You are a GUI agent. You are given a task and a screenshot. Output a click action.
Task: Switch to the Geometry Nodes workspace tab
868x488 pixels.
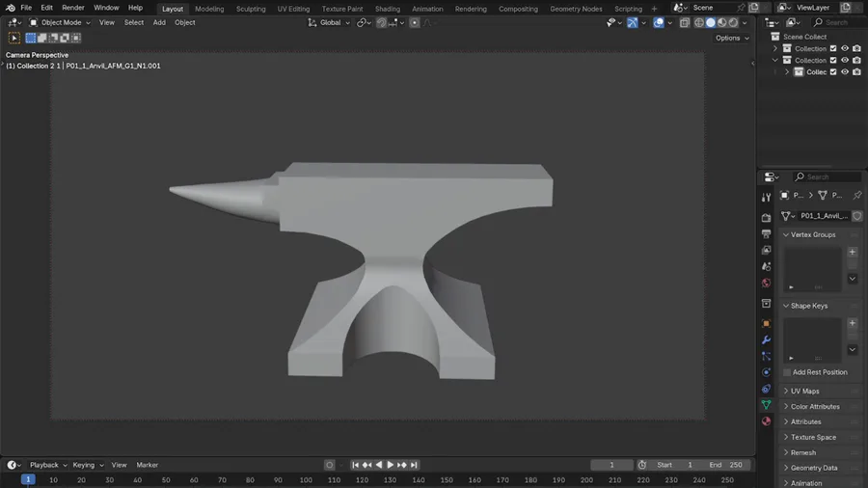coord(576,9)
